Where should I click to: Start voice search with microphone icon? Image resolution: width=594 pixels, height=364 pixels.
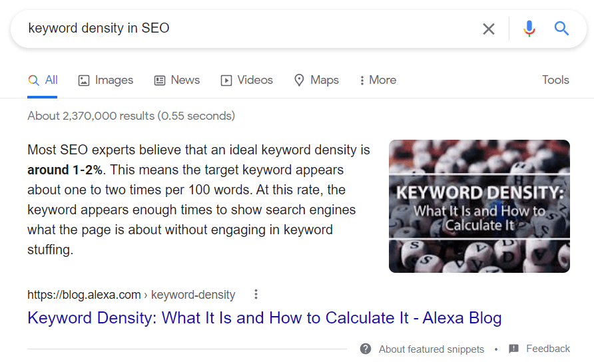[529, 29]
